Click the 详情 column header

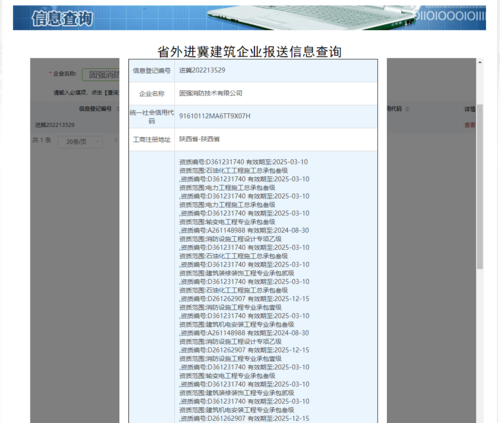tap(470, 109)
